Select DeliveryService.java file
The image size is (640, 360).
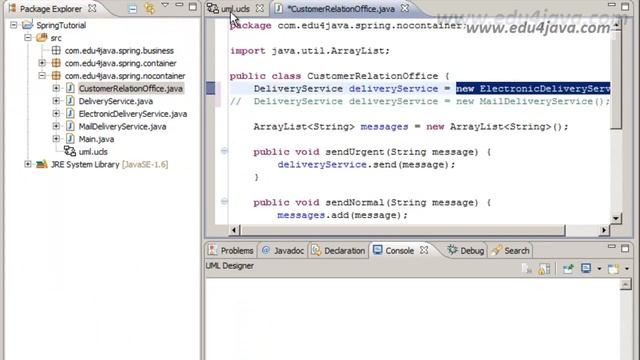click(116, 101)
